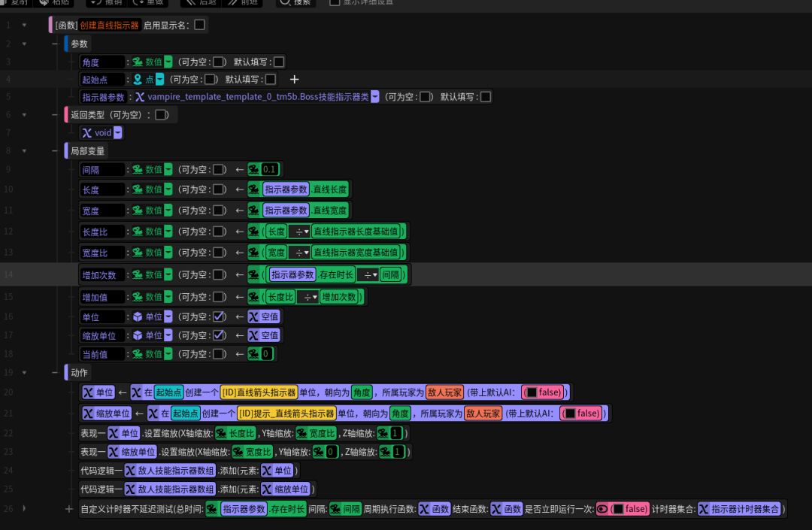Click the green icon before 指示器参数.直线长度
This screenshot has width=812, height=530.
click(254, 189)
